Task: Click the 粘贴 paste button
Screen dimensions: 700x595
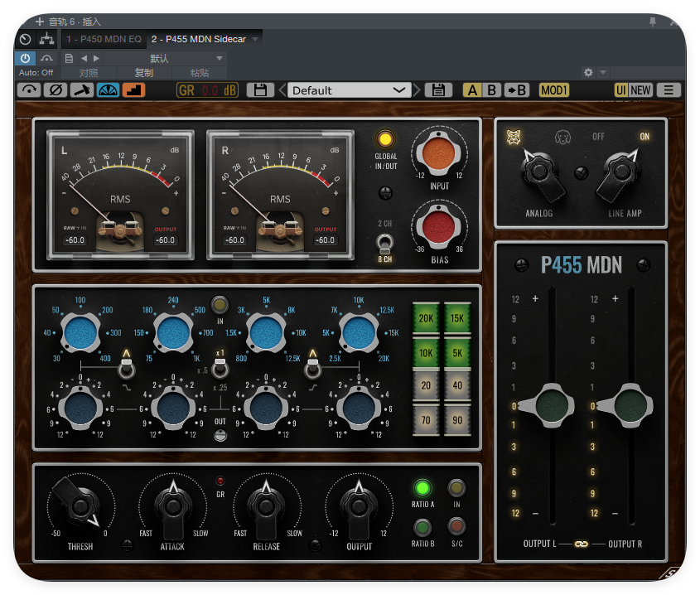Action: click(199, 73)
